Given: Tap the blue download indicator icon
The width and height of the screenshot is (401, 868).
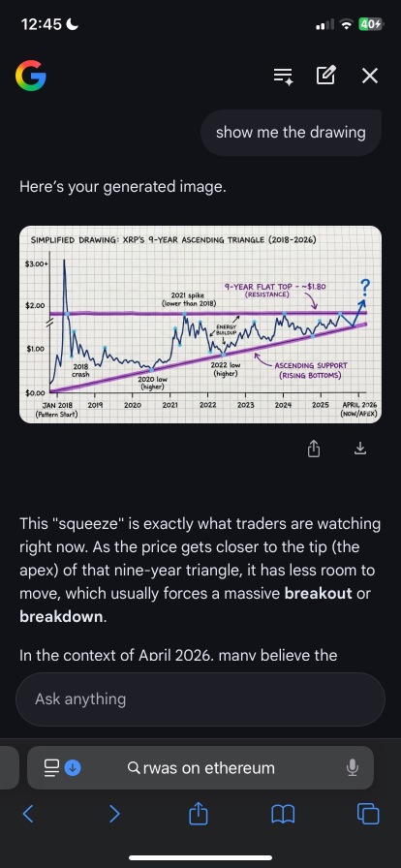Looking at the screenshot, I should tap(73, 768).
